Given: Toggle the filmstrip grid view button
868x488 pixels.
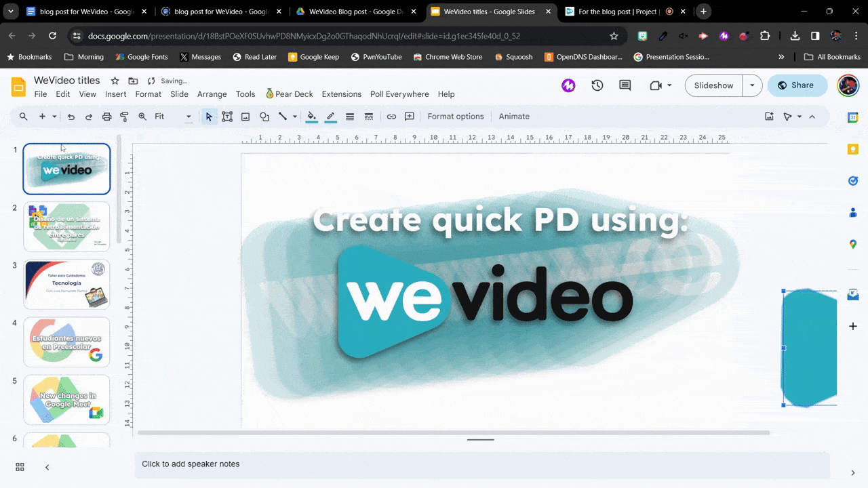Looking at the screenshot, I should click(x=20, y=467).
